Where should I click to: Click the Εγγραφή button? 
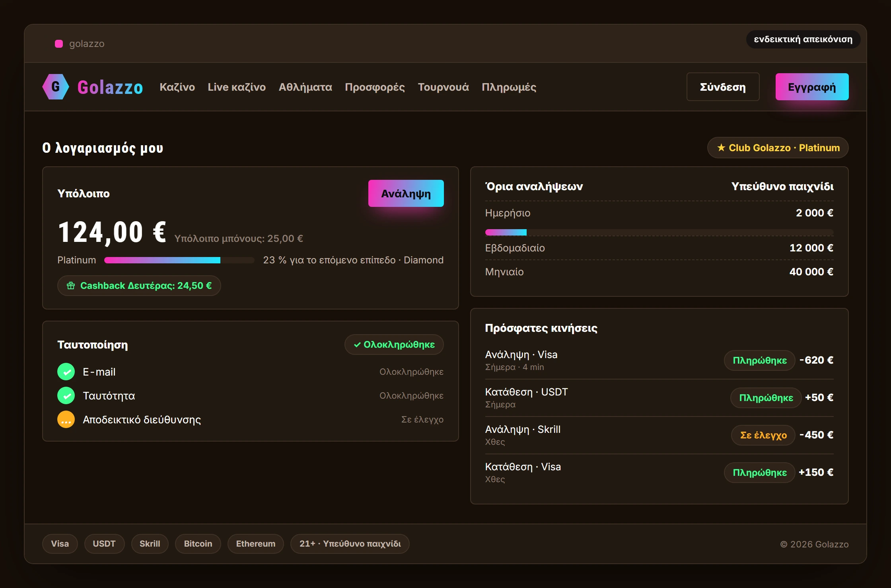pos(812,87)
